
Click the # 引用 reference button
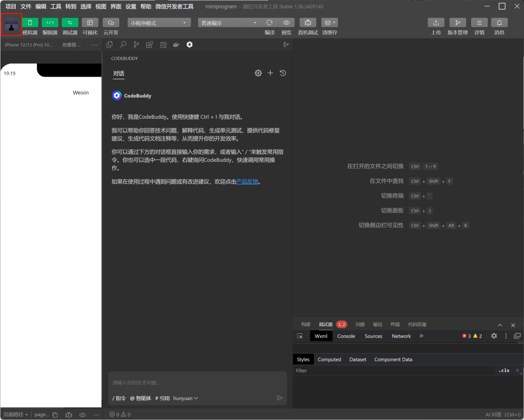click(x=163, y=398)
